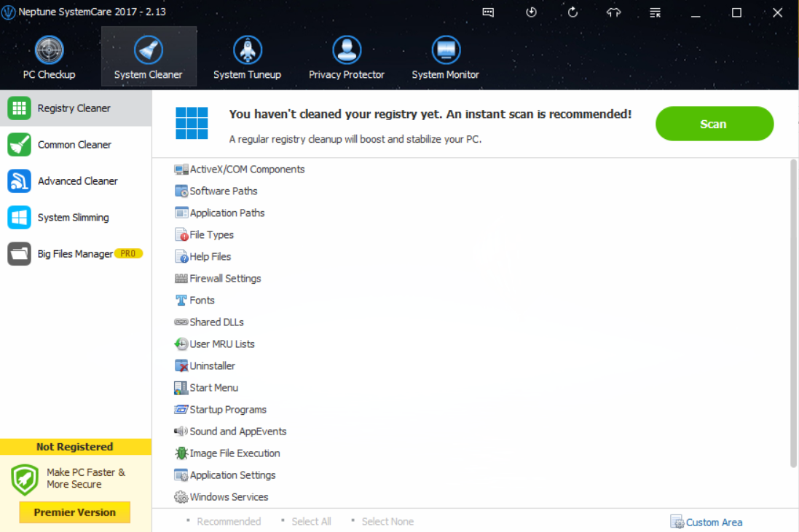The width and height of the screenshot is (799, 532).
Task: Click the feedback message icon in title bar
Action: [488, 12]
